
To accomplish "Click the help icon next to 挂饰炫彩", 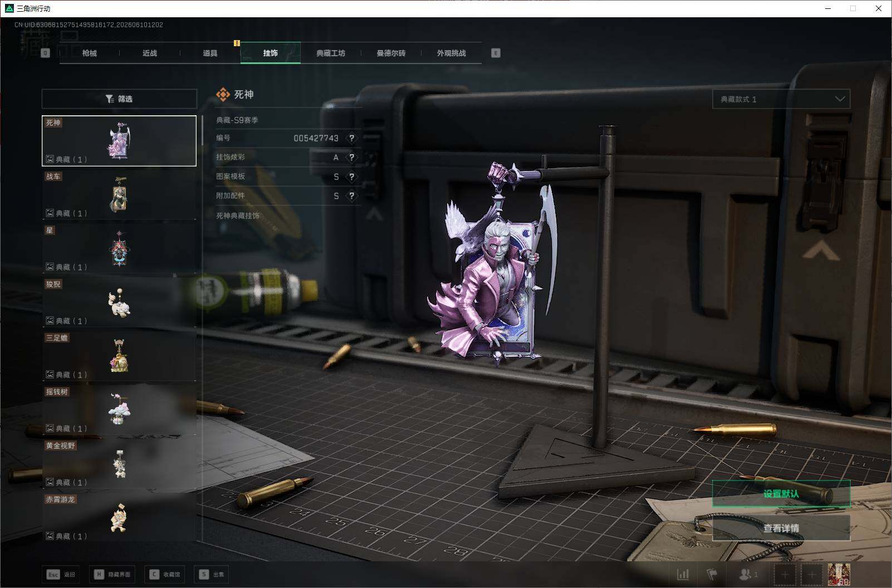I will coord(351,158).
